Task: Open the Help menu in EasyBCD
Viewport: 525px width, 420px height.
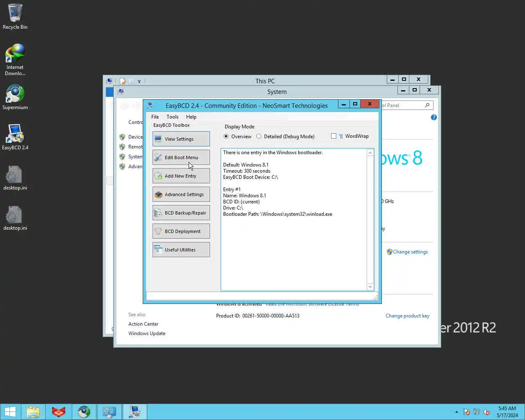Action: (191, 117)
